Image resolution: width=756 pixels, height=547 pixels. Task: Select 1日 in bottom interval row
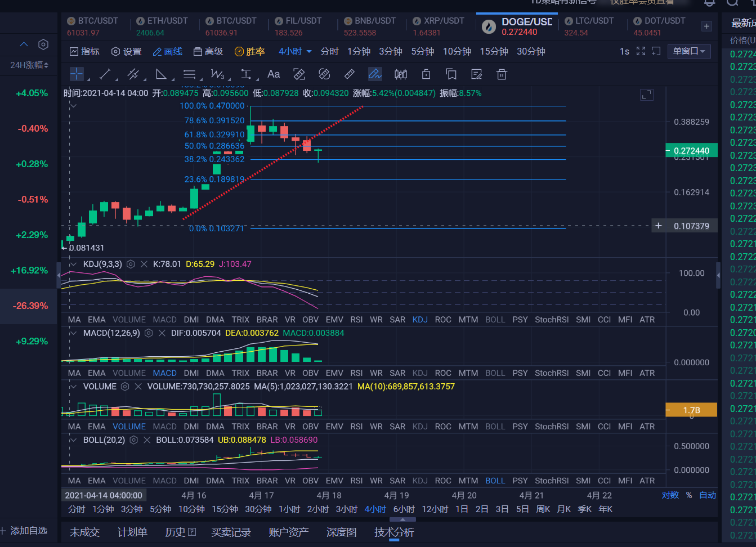tap(462, 509)
